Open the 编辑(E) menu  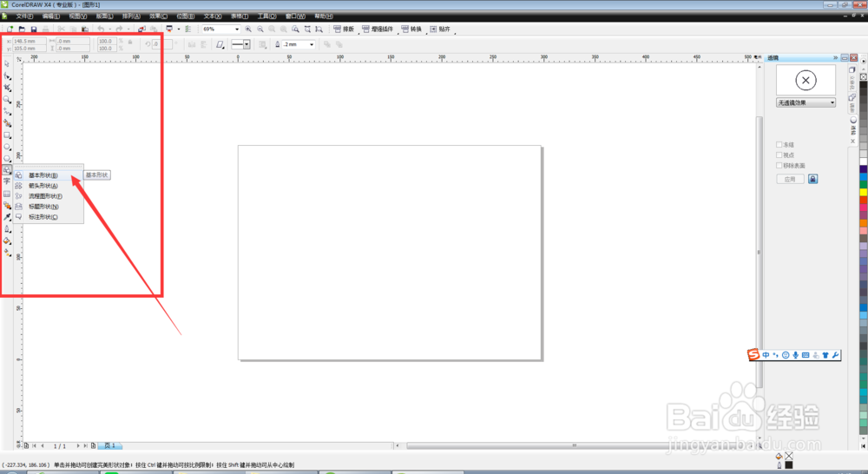(x=51, y=16)
